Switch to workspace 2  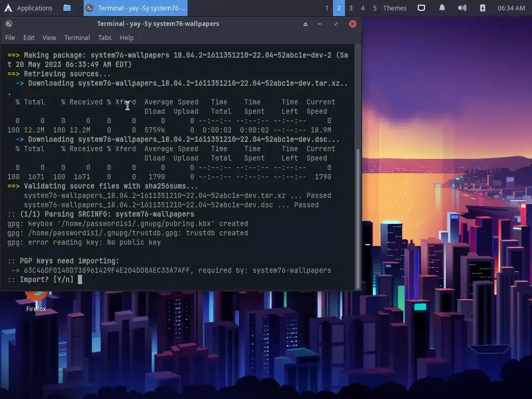(339, 8)
